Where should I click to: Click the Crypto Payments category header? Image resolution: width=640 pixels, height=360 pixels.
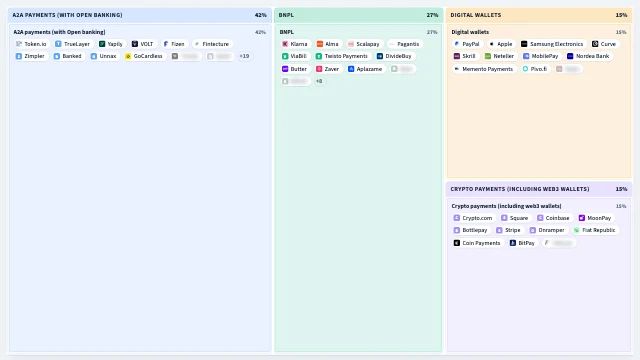539,189
